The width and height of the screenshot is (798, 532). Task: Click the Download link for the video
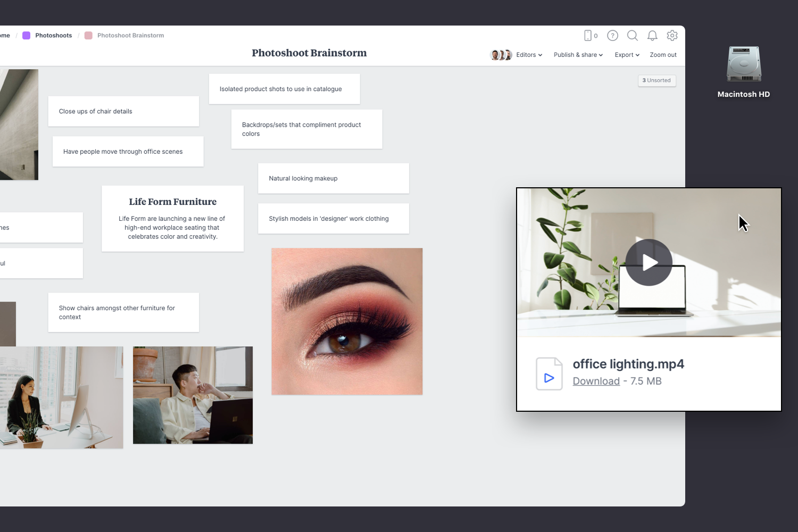point(596,381)
